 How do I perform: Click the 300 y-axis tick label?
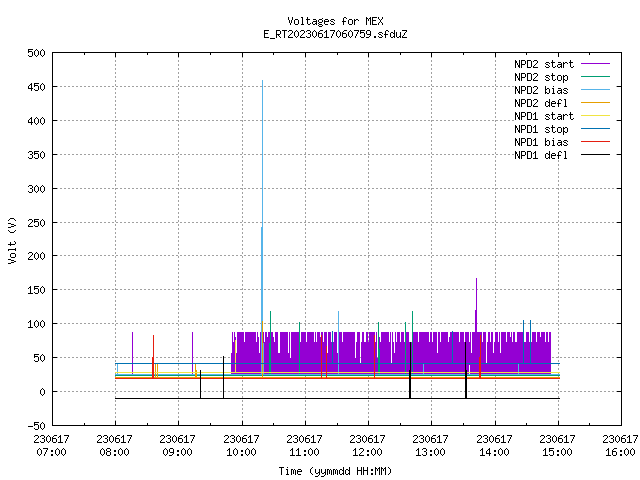click(36, 189)
